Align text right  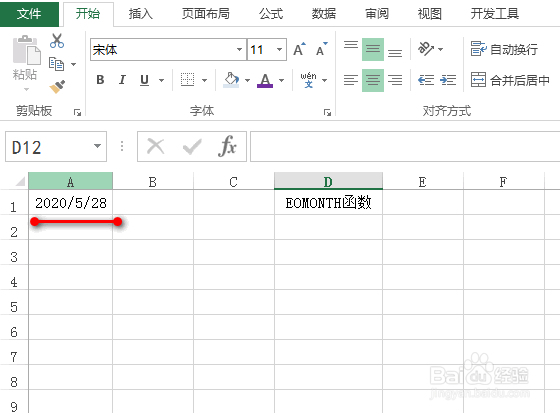pos(395,80)
